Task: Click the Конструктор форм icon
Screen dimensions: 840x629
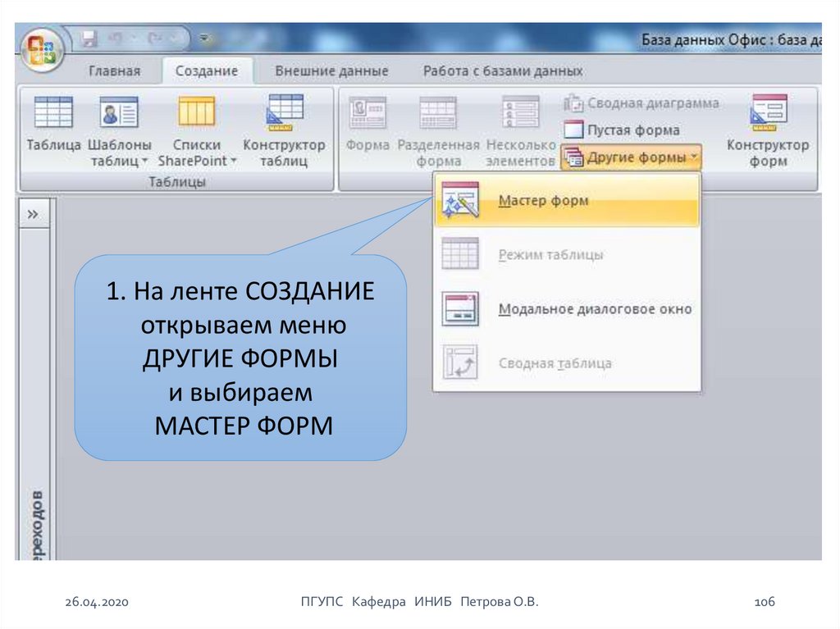Action: 768,112
